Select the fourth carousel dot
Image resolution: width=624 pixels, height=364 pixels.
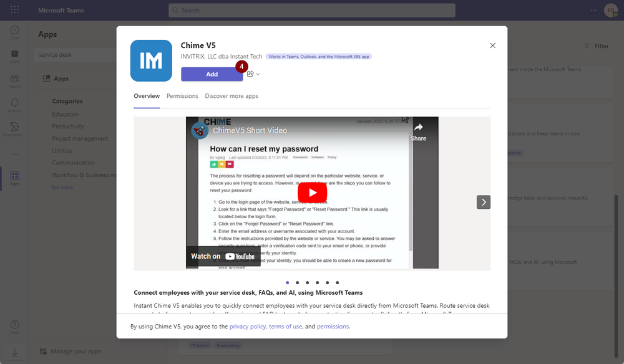(x=317, y=283)
